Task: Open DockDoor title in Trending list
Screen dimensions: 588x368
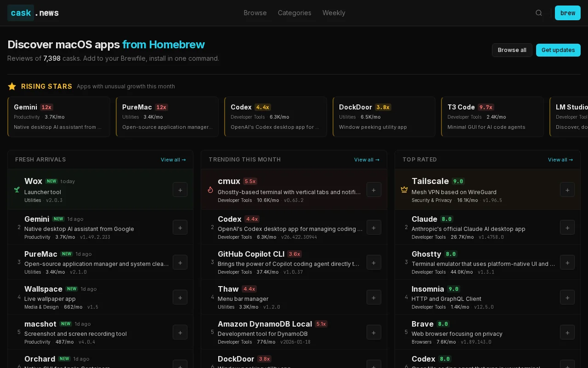Action: click(236, 359)
